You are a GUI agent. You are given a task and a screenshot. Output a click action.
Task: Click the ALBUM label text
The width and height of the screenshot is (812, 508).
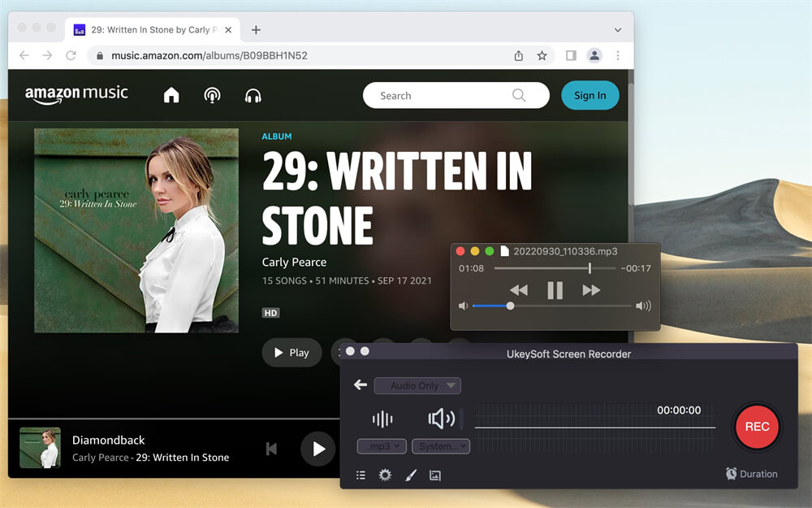pos(277,137)
